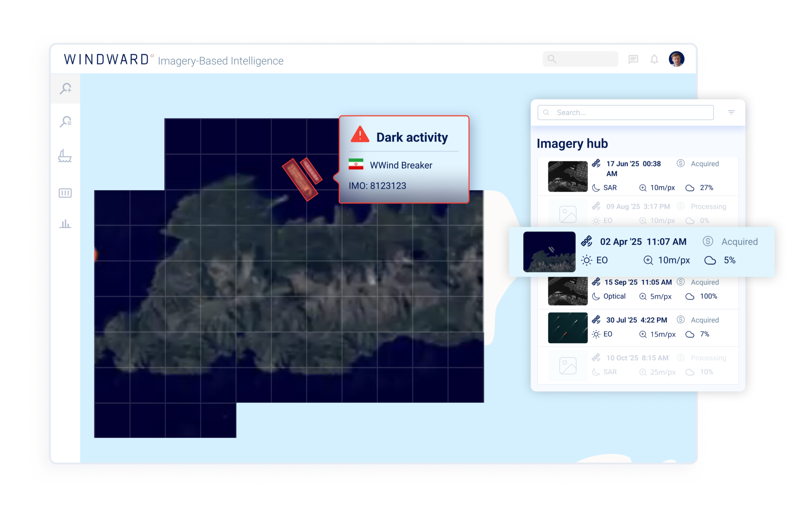This screenshot has height=532, width=796.
Task: Click the larger red highlighted vessel on map
Action: [x=300, y=180]
